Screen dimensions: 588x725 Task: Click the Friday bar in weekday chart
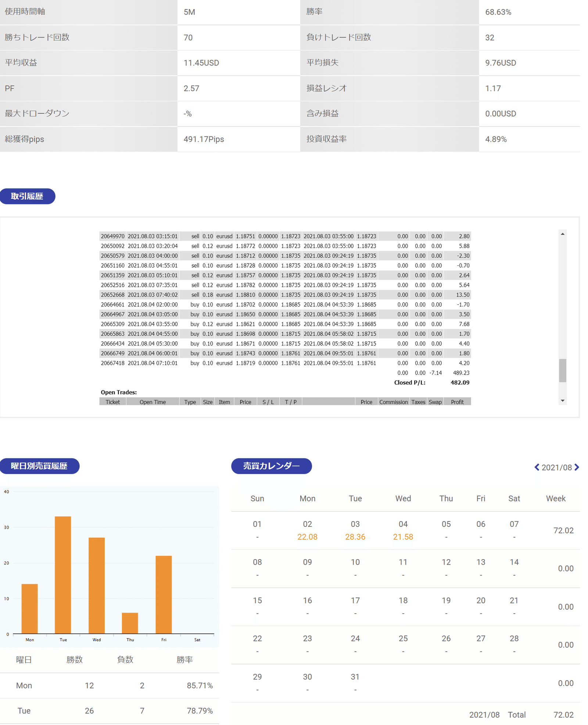click(x=164, y=595)
